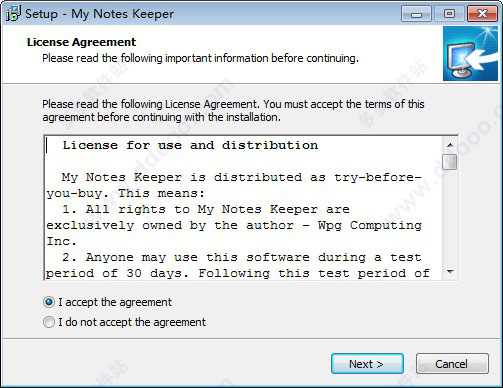Image resolution: width=503 pixels, height=388 pixels.
Task: Click the restore/maximize window button
Action: coord(449,14)
